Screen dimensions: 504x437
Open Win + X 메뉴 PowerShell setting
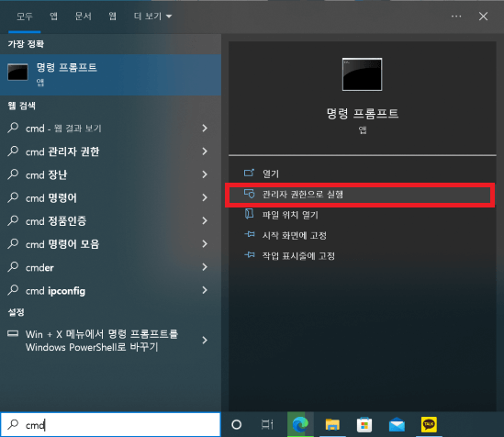[x=110, y=341]
